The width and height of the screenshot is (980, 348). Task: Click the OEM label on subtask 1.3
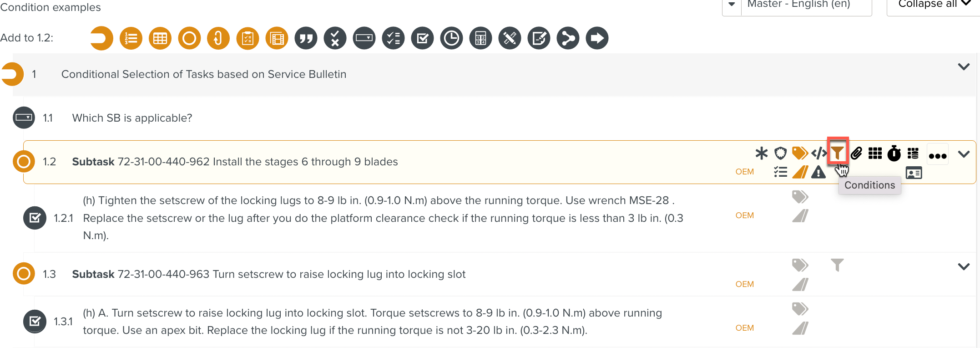[x=744, y=284]
